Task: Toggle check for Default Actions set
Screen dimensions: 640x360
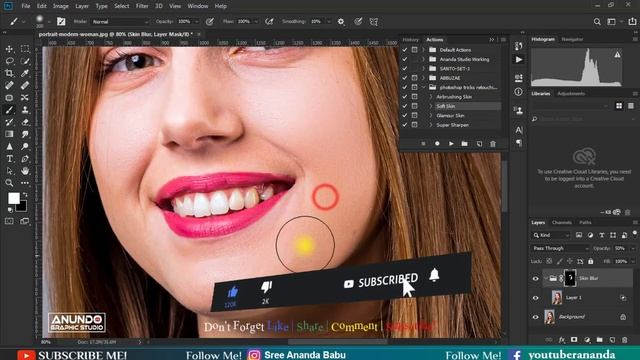Action: pyautogui.click(x=404, y=50)
